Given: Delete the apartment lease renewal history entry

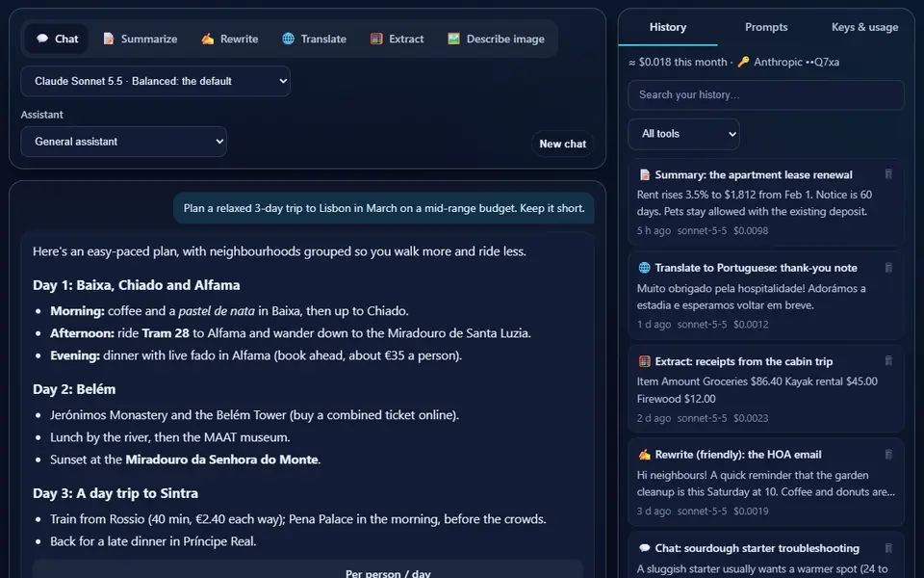Looking at the screenshot, I should [x=888, y=174].
